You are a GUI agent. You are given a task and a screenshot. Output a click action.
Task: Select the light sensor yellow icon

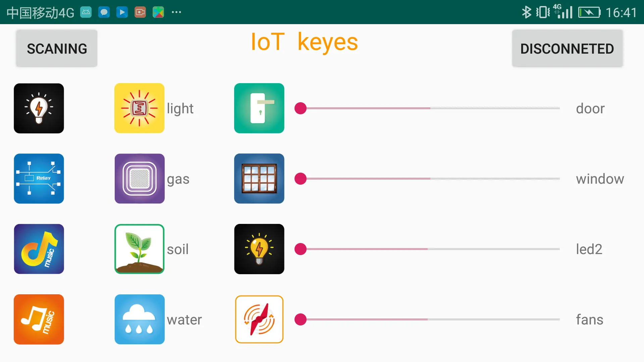[139, 108]
